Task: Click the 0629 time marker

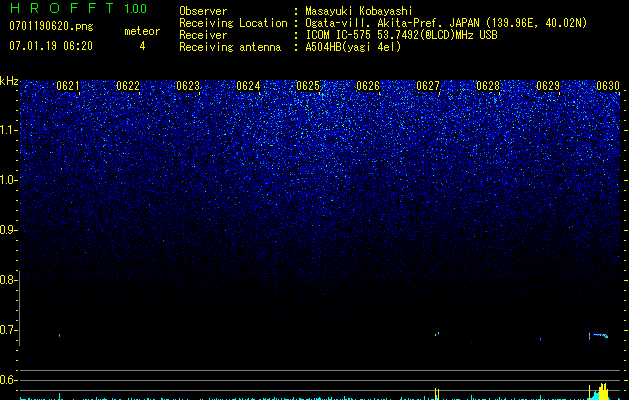Action: [548, 86]
